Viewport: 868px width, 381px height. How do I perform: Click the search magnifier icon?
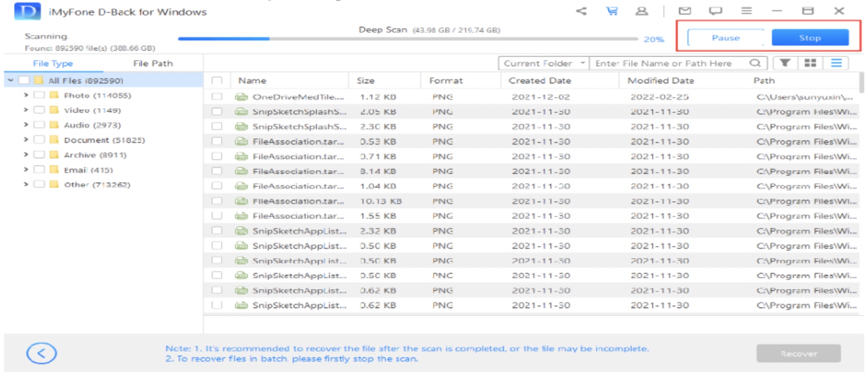[755, 63]
